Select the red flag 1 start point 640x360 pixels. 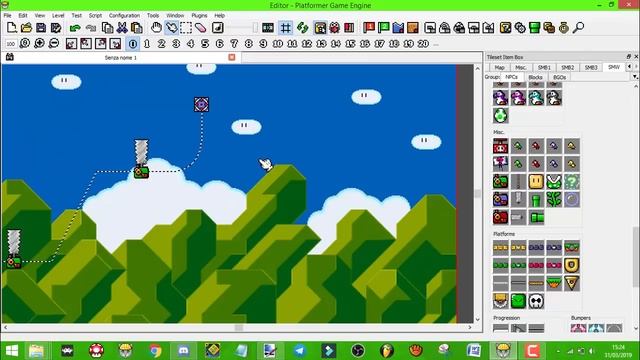pos(369,28)
